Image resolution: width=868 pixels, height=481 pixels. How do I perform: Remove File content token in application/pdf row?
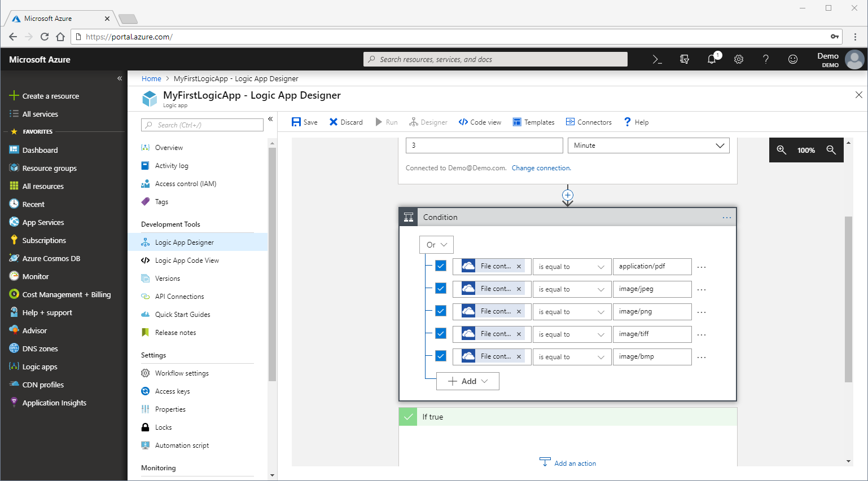[519, 266]
